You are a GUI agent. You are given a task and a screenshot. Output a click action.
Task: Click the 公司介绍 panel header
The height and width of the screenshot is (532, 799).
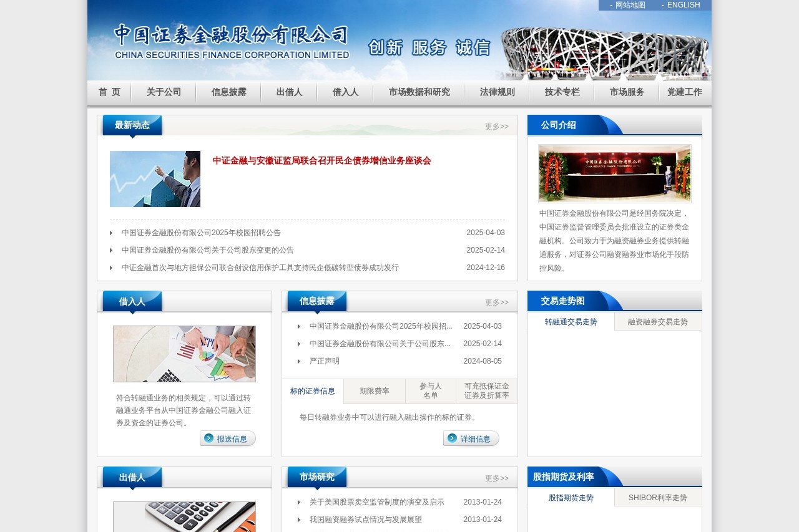(559, 125)
